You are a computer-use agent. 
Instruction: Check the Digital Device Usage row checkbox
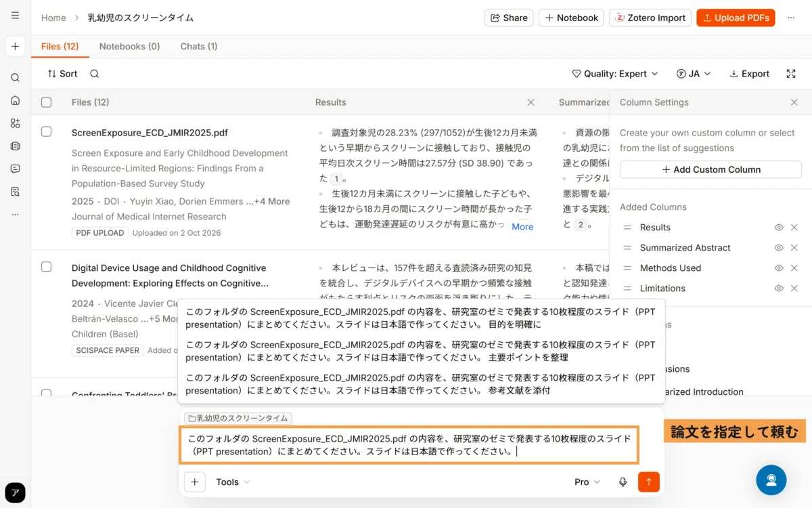pos(46,267)
